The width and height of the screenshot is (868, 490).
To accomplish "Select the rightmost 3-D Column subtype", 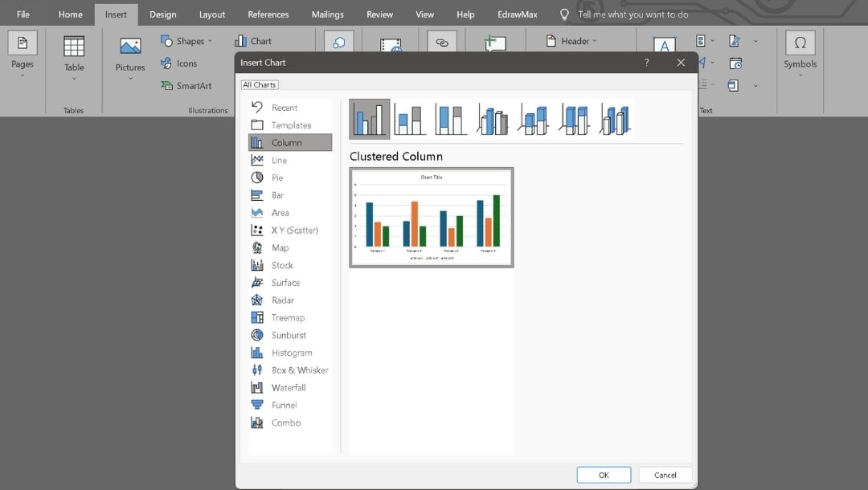I will [x=616, y=118].
